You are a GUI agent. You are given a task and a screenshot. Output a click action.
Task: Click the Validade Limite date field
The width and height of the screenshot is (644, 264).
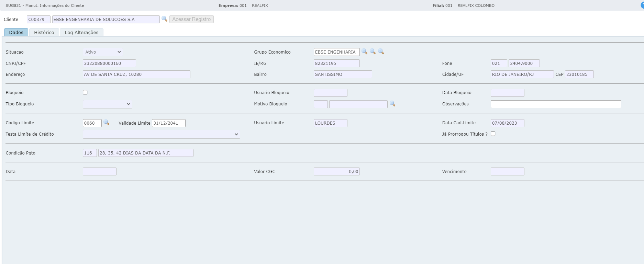pyautogui.click(x=168, y=123)
